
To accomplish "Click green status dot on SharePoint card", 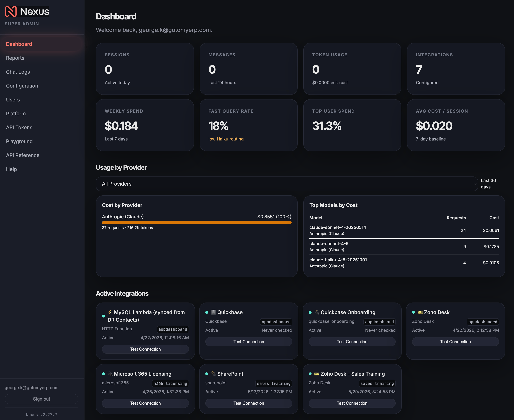I will click(x=207, y=374).
